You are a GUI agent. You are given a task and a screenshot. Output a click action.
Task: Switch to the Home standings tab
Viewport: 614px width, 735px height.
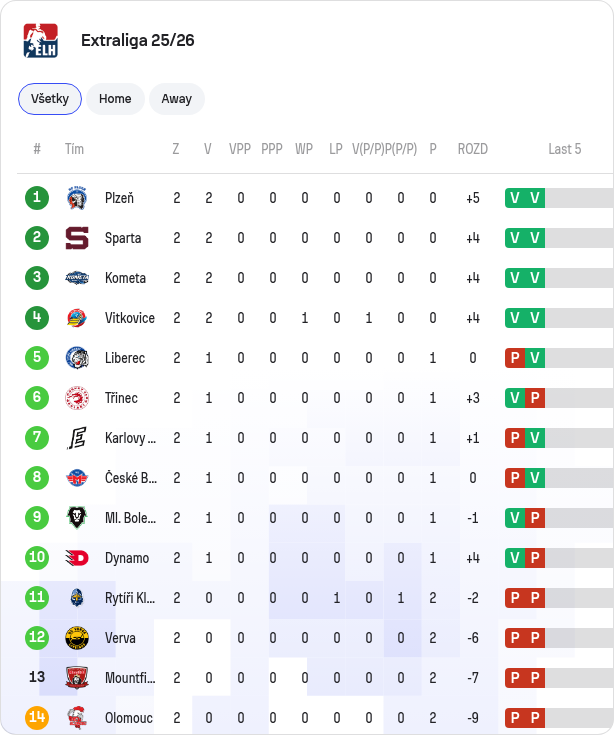click(x=115, y=99)
